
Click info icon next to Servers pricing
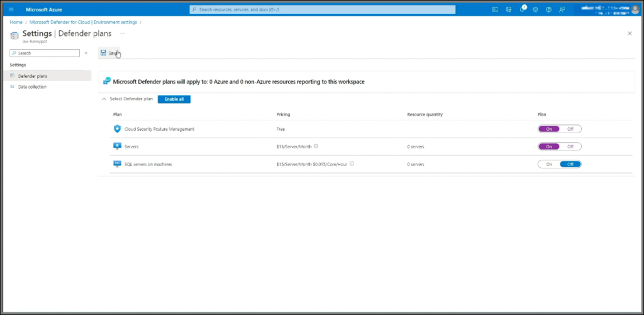coord(316,146)
